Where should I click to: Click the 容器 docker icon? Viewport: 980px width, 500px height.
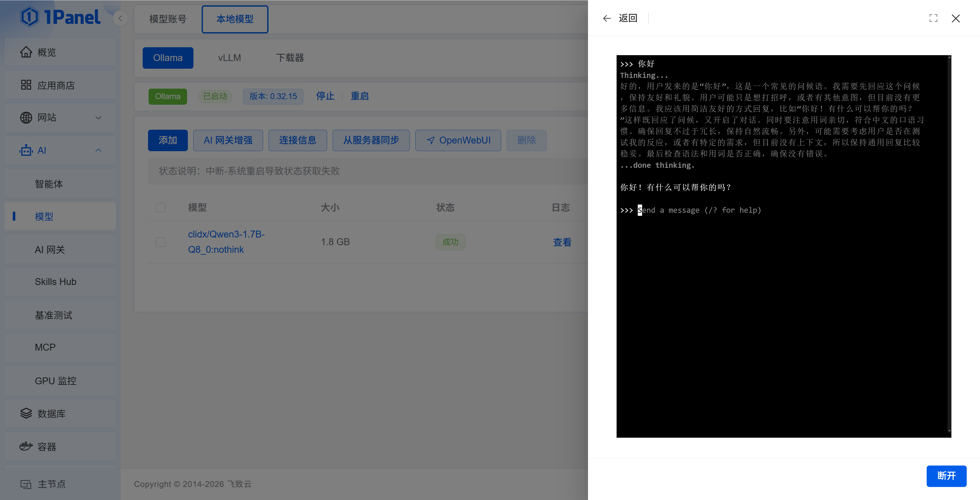pyautogui.click(x=26, y=446)
